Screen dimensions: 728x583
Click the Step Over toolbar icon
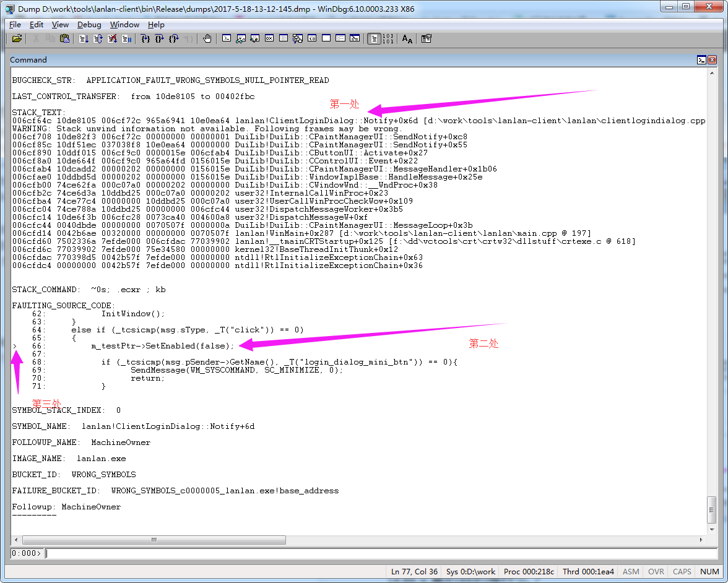159,38
